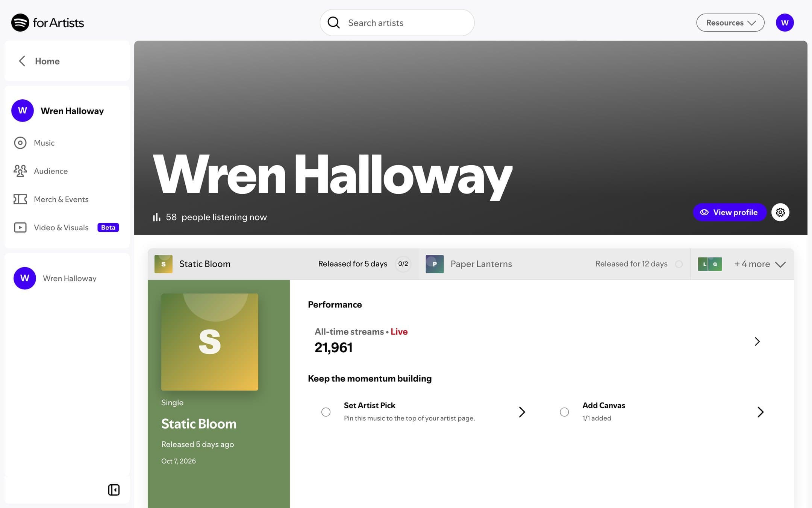Click the 0/2 progress indicator
Image resolution: width=812 pixels, height=508 pixels.
coord(403,264)
